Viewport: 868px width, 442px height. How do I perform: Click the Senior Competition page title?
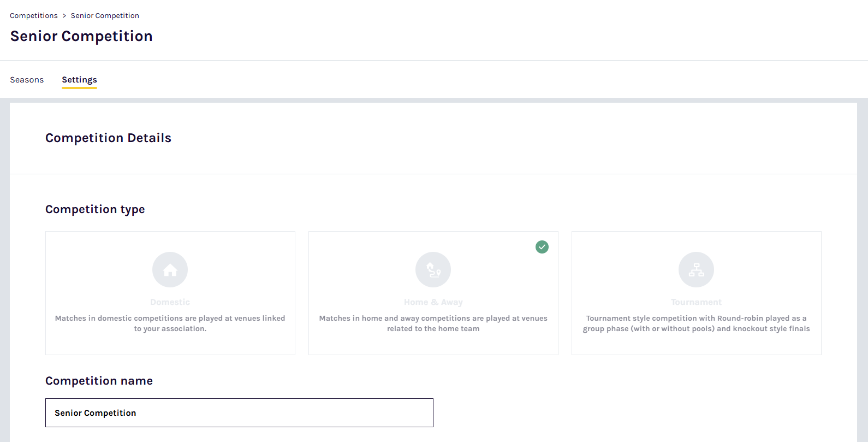click(81, 36)
